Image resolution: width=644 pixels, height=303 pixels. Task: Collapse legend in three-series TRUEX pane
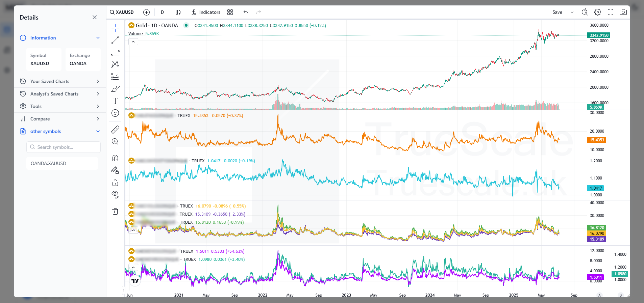tap(133, 230)
